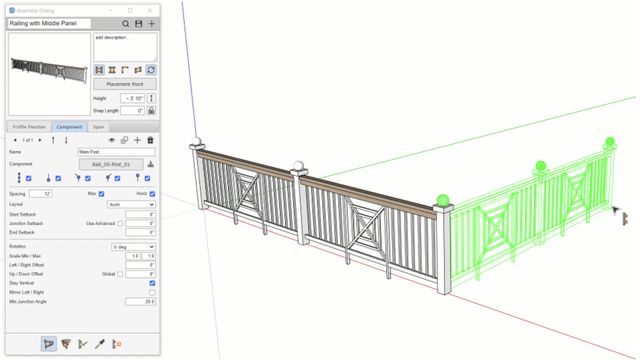Click the Scale Min value field
This screenshot has width=640, height=360.
point(133,256)
